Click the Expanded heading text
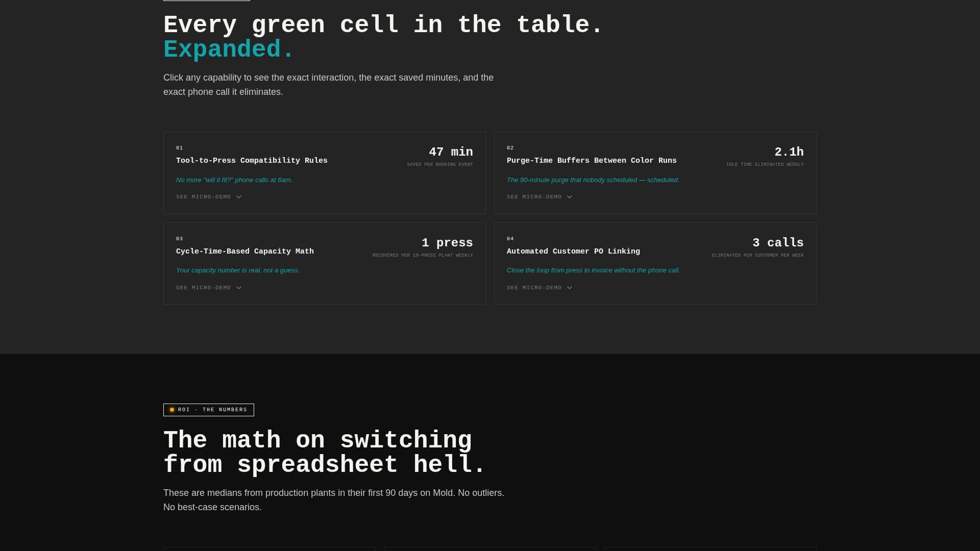Viewport: 980px width, 551px height. click(228, 48)
